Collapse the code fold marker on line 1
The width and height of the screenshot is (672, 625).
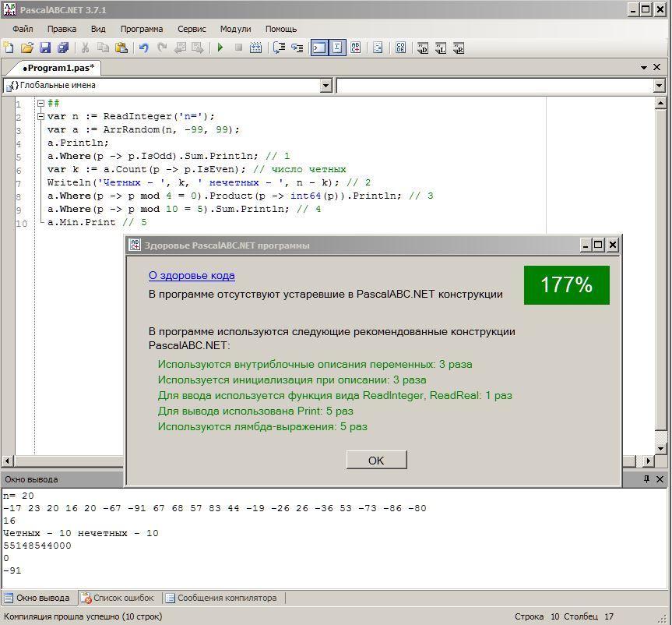click(41, 104)
